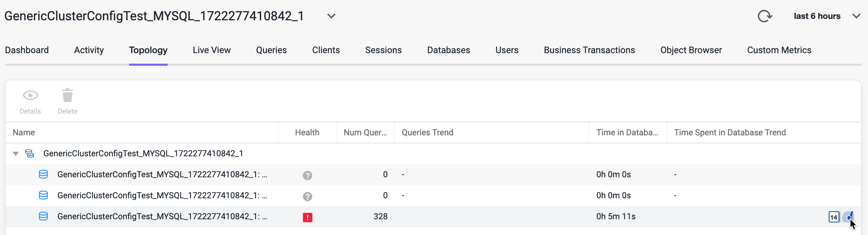Sort by the Name column header

(x=142, y=133)
